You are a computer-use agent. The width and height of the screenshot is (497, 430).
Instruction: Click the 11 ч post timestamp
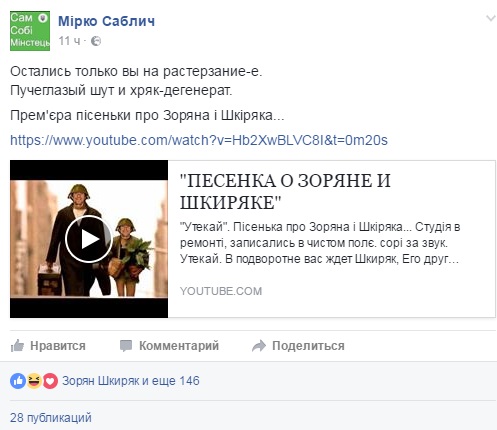(69, 41)
